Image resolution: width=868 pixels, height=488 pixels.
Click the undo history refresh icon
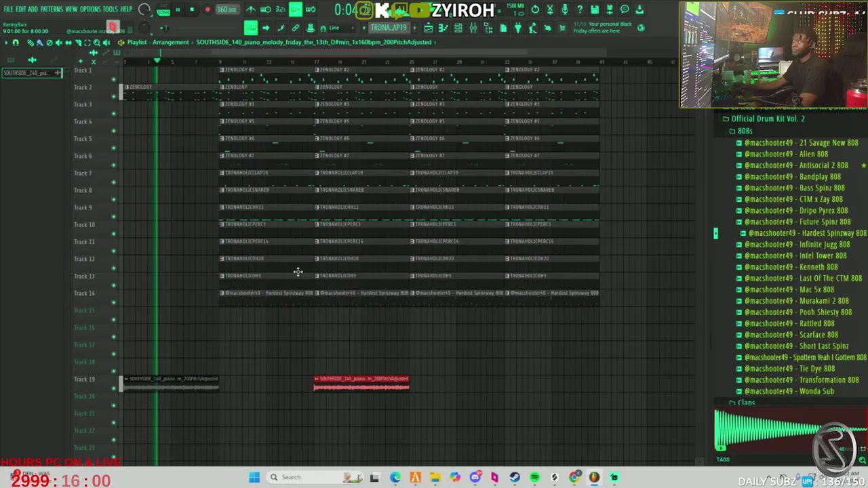535,9
